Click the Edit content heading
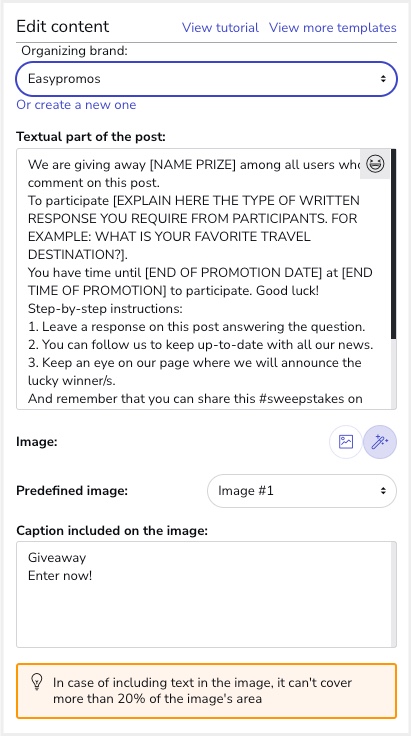 point(63,26)
